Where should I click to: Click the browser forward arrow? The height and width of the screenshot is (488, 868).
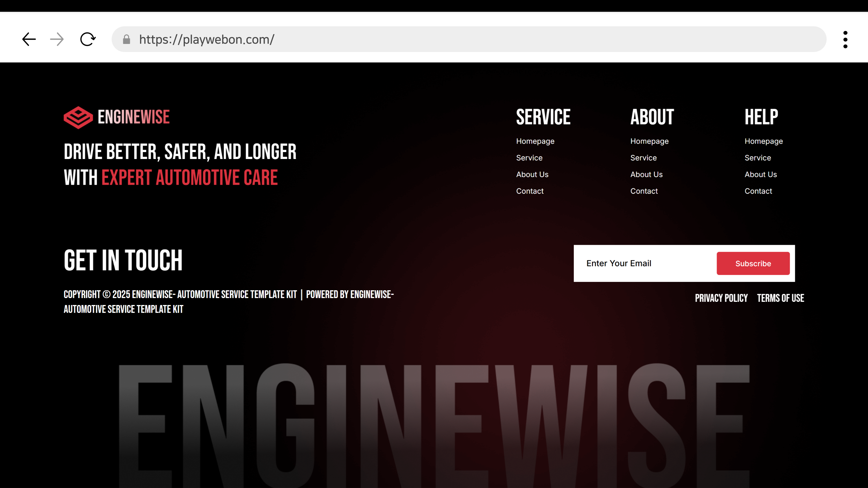[57, 39]
